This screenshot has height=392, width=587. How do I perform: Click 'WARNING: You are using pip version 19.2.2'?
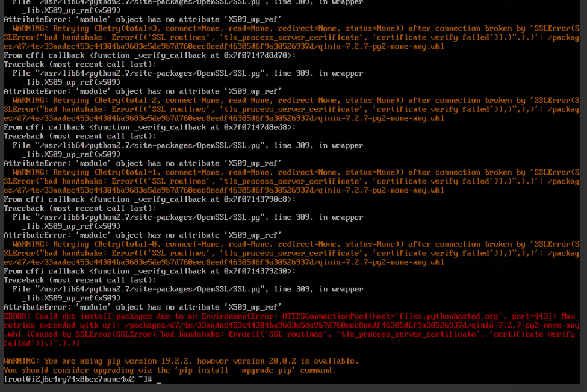(98, 361)
